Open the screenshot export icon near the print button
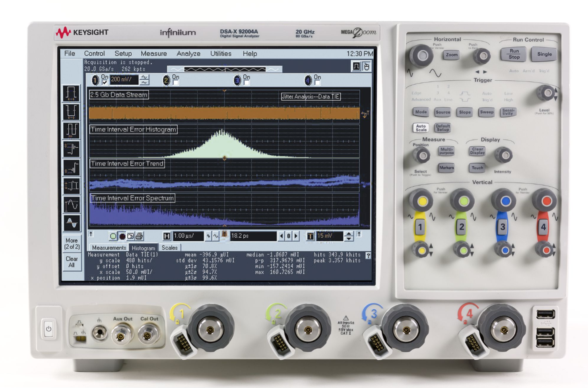 [131, 236]
